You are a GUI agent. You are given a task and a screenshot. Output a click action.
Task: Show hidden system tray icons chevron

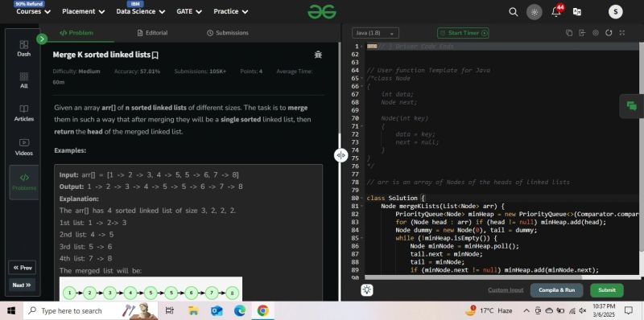coord(527,310)
